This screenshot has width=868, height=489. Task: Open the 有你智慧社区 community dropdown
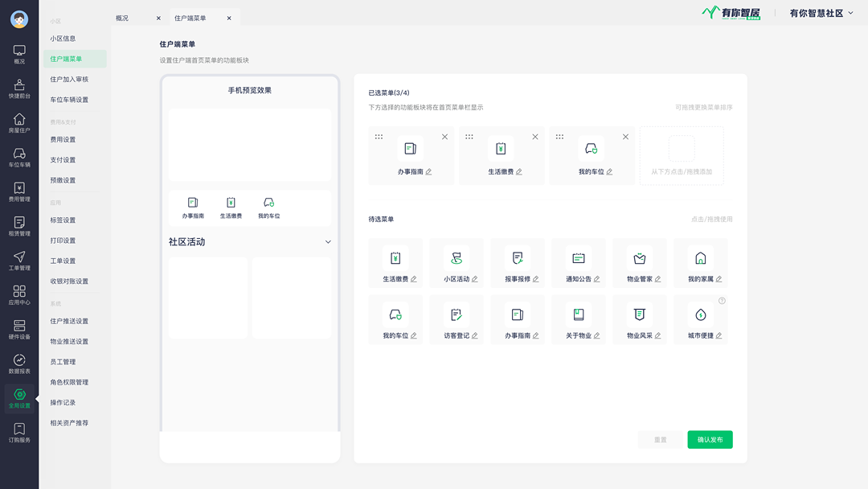click(x=850, y=13)
